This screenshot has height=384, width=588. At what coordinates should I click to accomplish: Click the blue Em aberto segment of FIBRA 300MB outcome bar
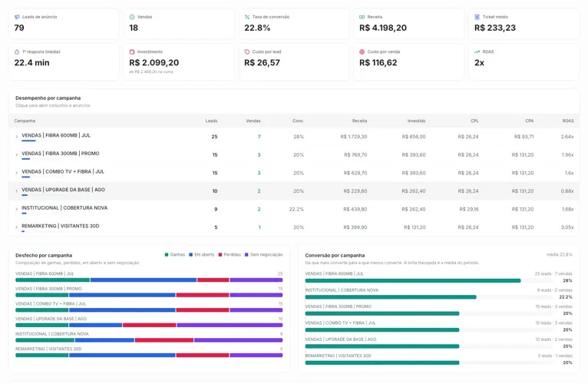[x=122, y=295]
